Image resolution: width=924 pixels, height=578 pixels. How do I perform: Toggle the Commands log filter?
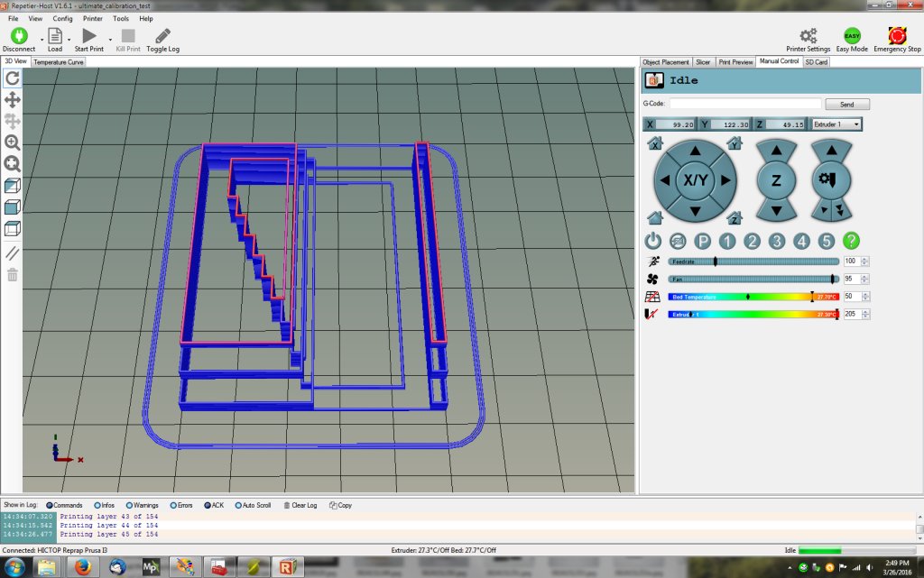(49, 505)
